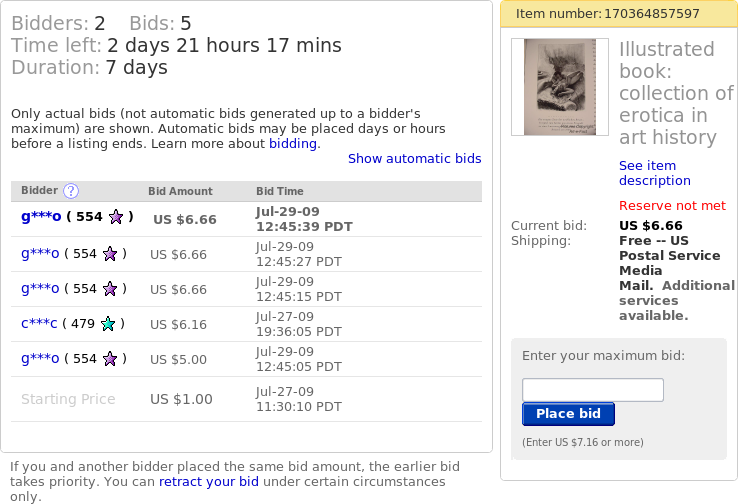Click the Bidder help question mark icon
The width and height of the screenshot is (738, 504).
pyautogui.click(x=71, y=191)
